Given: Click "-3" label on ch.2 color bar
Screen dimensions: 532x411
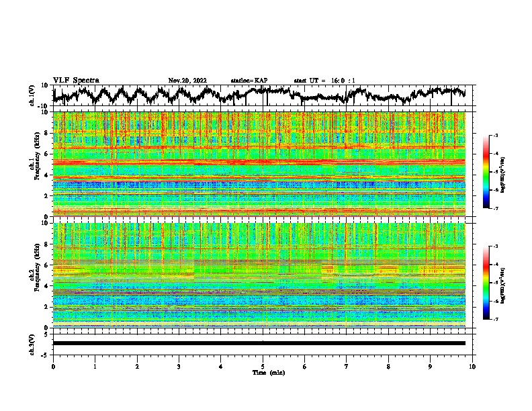Looking at the screenshot, I should 496,246.
